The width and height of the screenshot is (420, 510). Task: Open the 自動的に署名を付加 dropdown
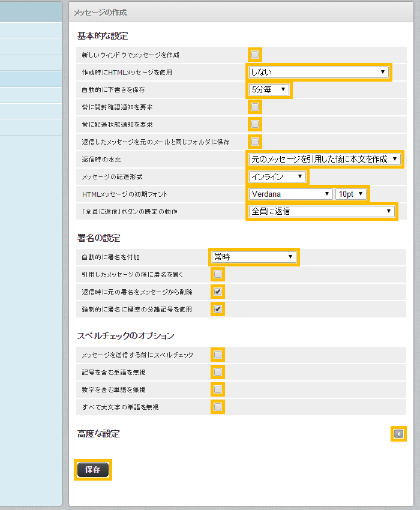pos(254,257)
